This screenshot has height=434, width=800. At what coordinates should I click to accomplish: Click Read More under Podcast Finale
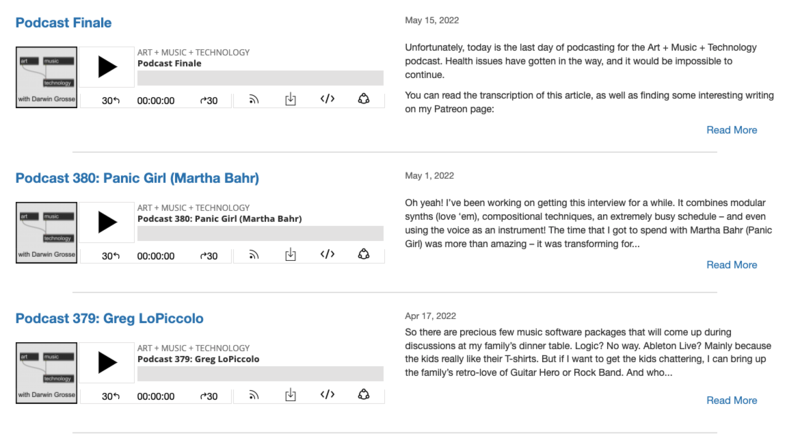coord(731,130)
